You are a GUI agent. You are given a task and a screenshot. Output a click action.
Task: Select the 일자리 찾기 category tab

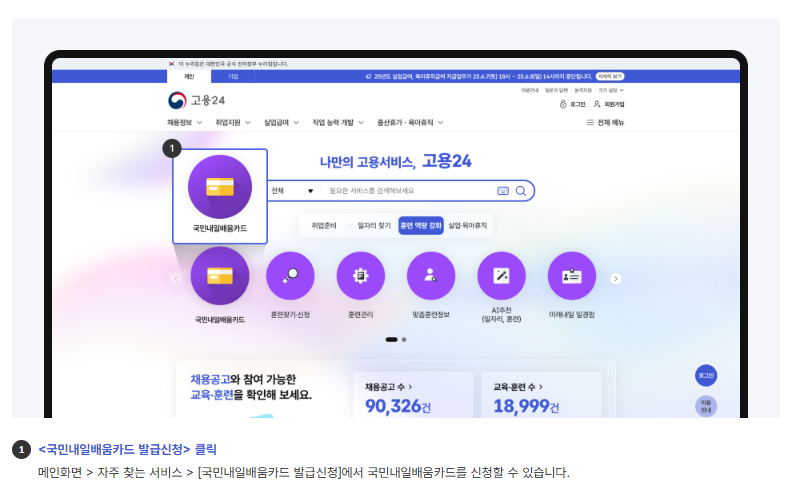pos(374,226)
